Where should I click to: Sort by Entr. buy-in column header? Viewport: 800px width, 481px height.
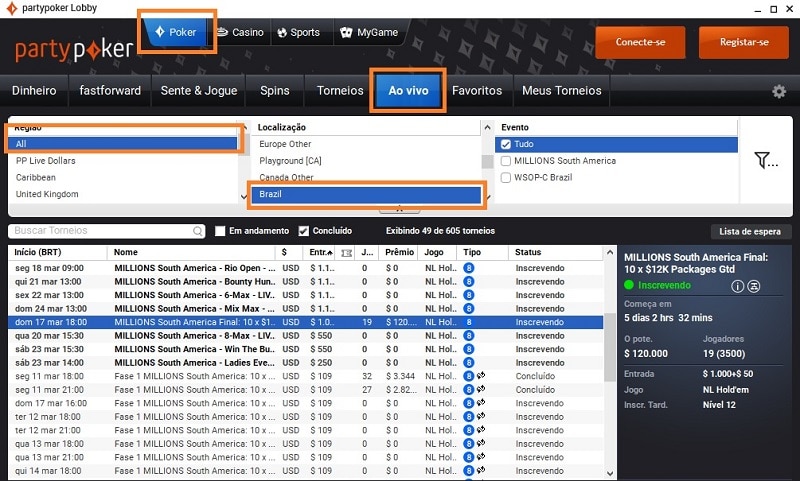[x=320, y=252]
